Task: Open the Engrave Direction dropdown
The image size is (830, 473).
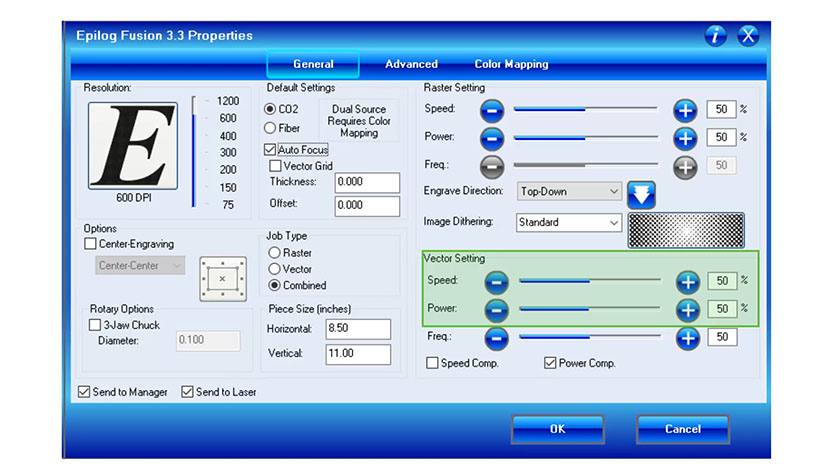Action: (569, 191)
